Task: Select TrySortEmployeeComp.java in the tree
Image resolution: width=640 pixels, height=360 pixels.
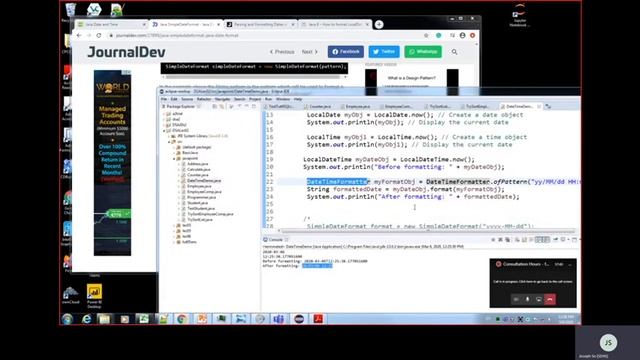Action: click(x=210, y=214)
